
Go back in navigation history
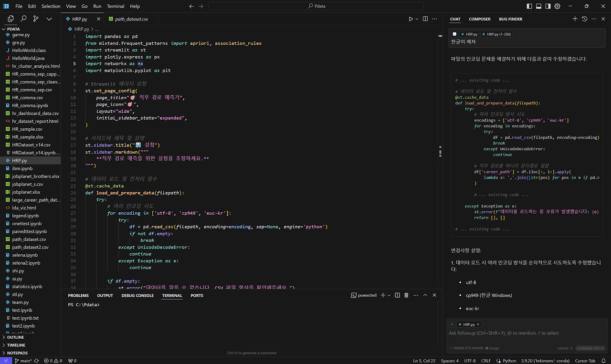point(191,6)
